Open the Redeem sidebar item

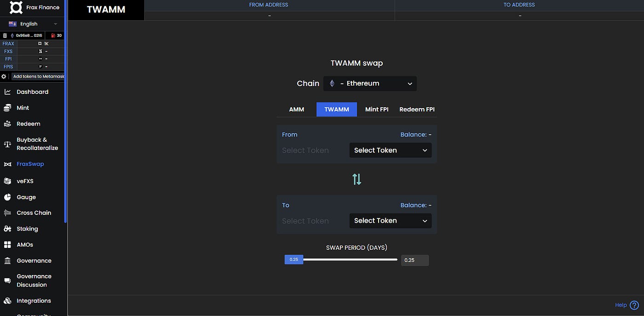click(29, 124)
